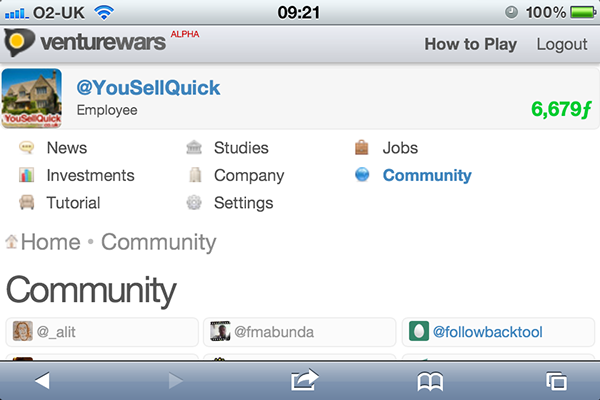Open How to Play page
600x400 pixels.
(471, 44)
